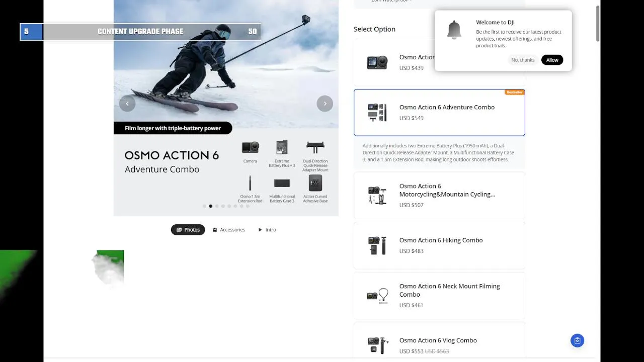Click the 'Film longer with triple-battery power' caption
The width and height of the screenshot is (644, 362).
tap(173, 128)
